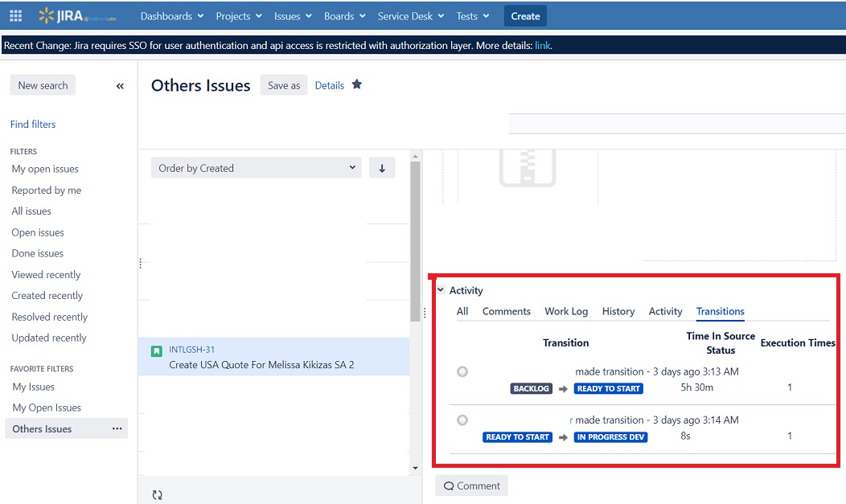This screenshot has width=846, height=504.
Task: Switch to the All activity tab
Action: (462, 312)
